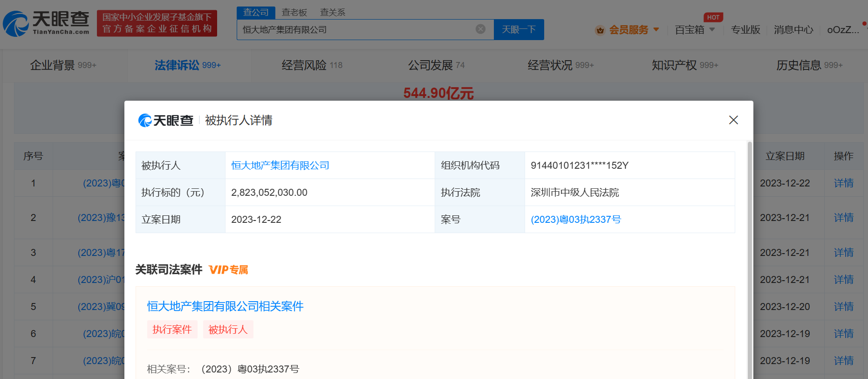Open the 经营风险 tab

pos(312,65)
